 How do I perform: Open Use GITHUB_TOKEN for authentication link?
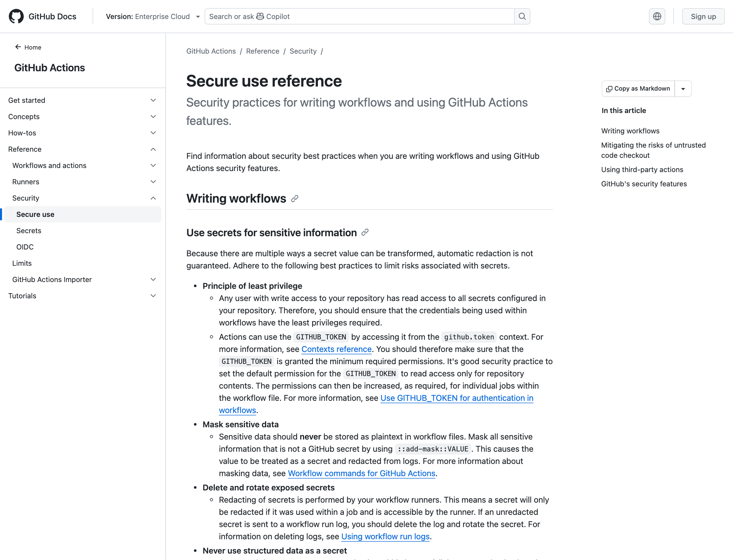tap(457, 398)
